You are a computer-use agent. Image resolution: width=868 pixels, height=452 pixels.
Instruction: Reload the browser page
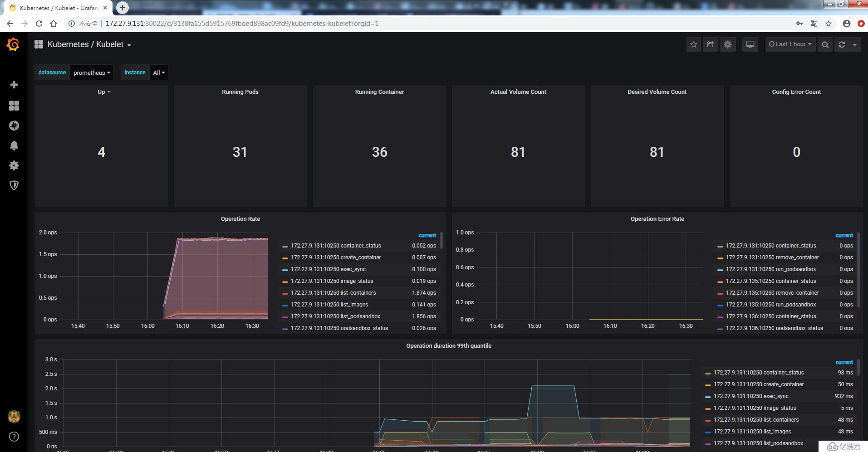[39, 24]
